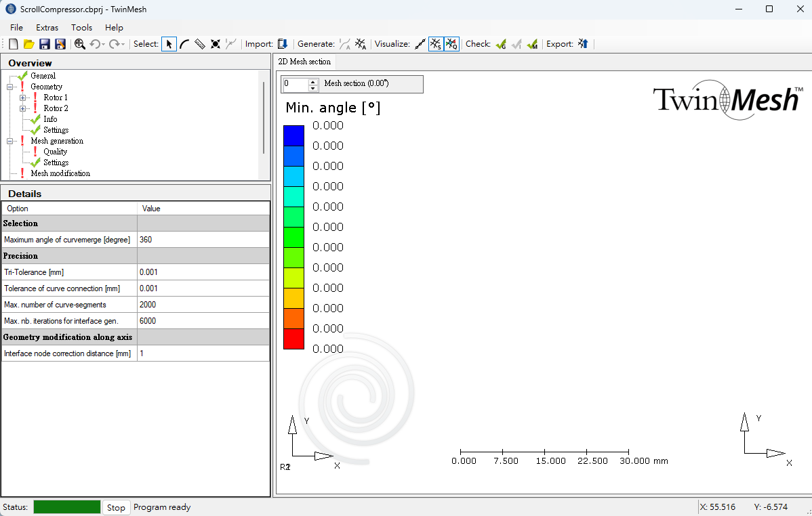Open the Help menu
This screenshot has width=812, height=516.
tap(114, 28)
